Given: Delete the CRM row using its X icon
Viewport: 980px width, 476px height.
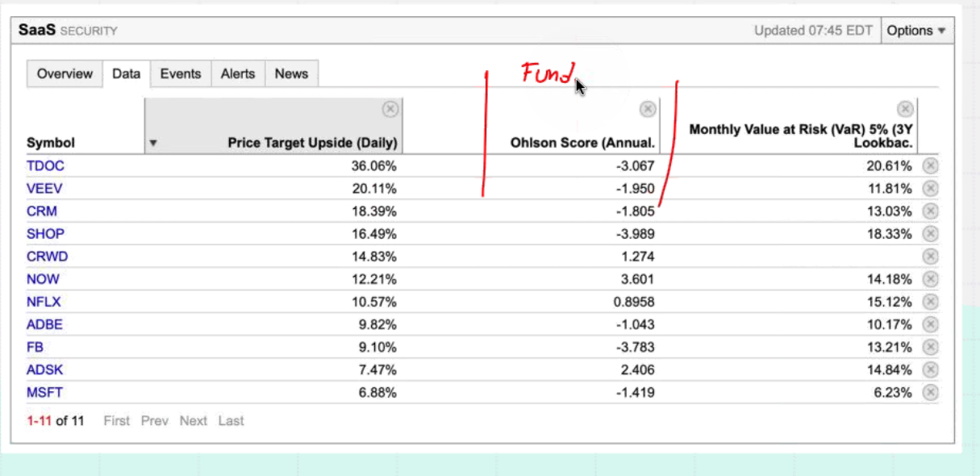Looking at the screenshot, I should click(930, 211).
